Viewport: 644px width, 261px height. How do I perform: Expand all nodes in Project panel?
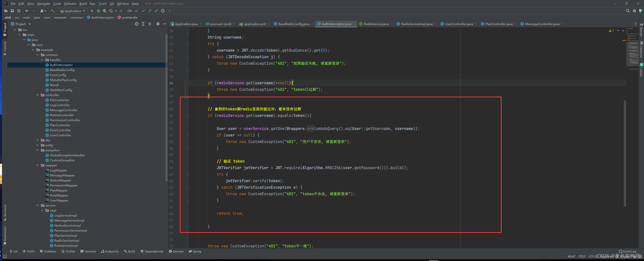(143, 24)
